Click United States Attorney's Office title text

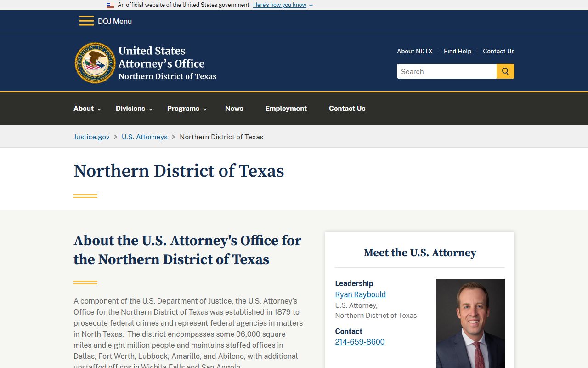[x=161, y=57]
